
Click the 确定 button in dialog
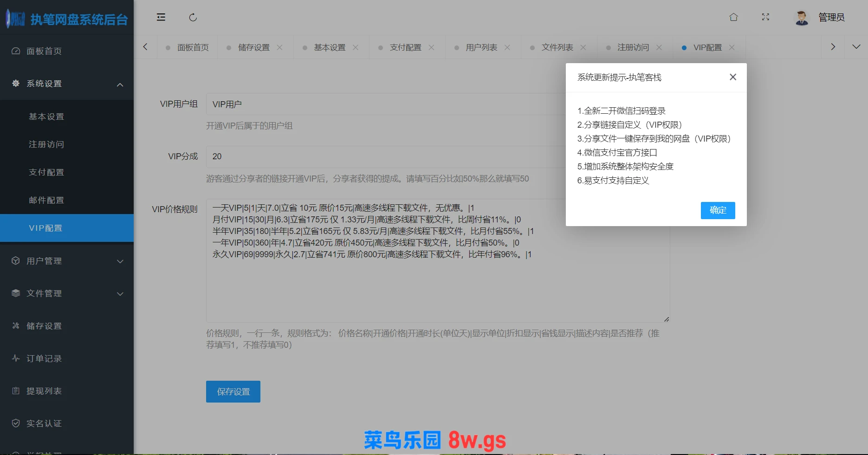click(718, 210)
